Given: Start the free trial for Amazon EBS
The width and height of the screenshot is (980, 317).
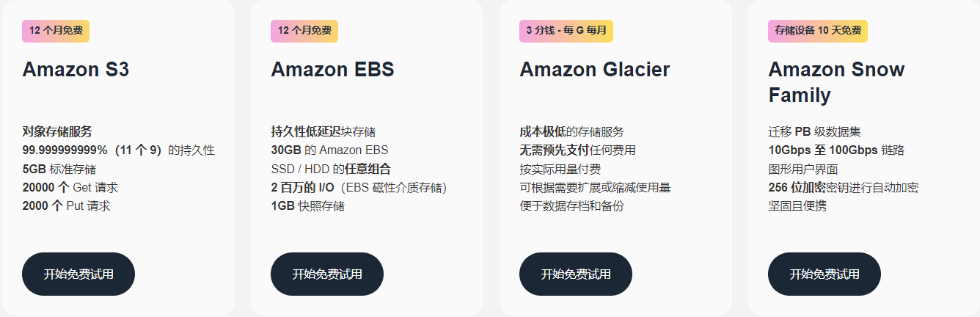Looking at the screenshot, I should pyautogui.click(x=327, y=274).
